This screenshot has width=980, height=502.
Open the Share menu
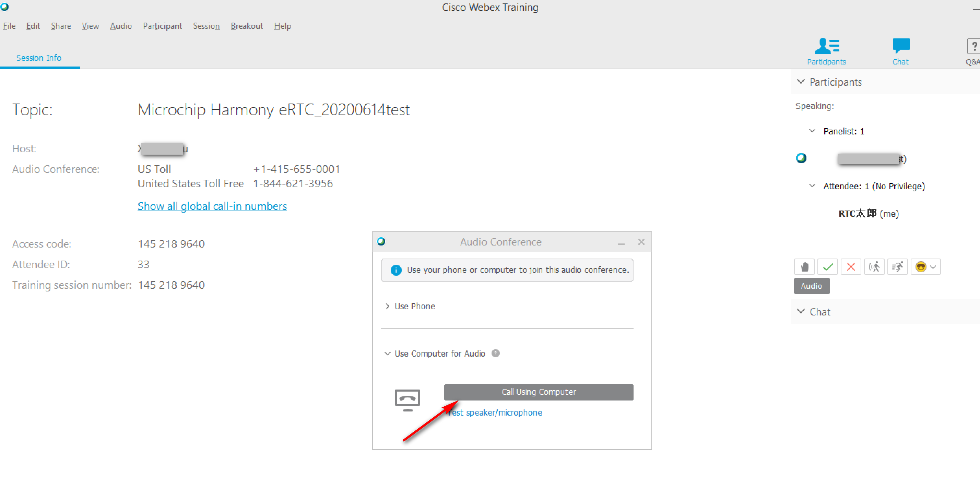coord(61,26)
